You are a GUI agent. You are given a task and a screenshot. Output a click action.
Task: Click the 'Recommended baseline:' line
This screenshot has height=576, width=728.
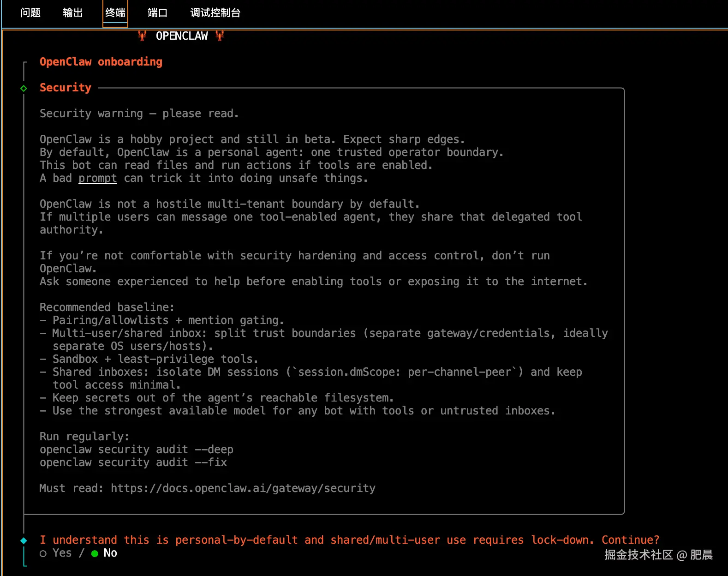click(x=107, y=307)
